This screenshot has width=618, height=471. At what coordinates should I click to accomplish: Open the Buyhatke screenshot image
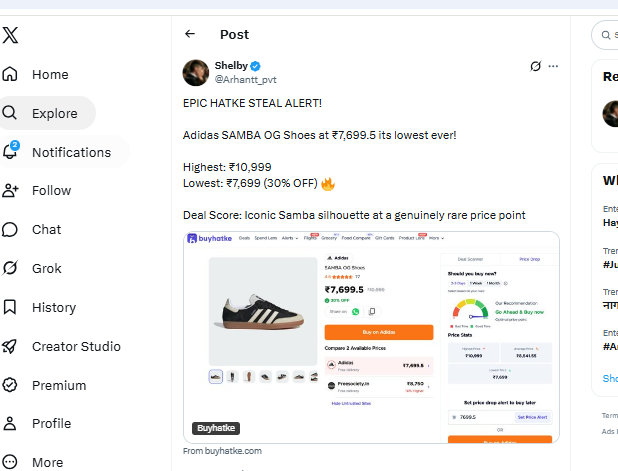pos(371,337)
